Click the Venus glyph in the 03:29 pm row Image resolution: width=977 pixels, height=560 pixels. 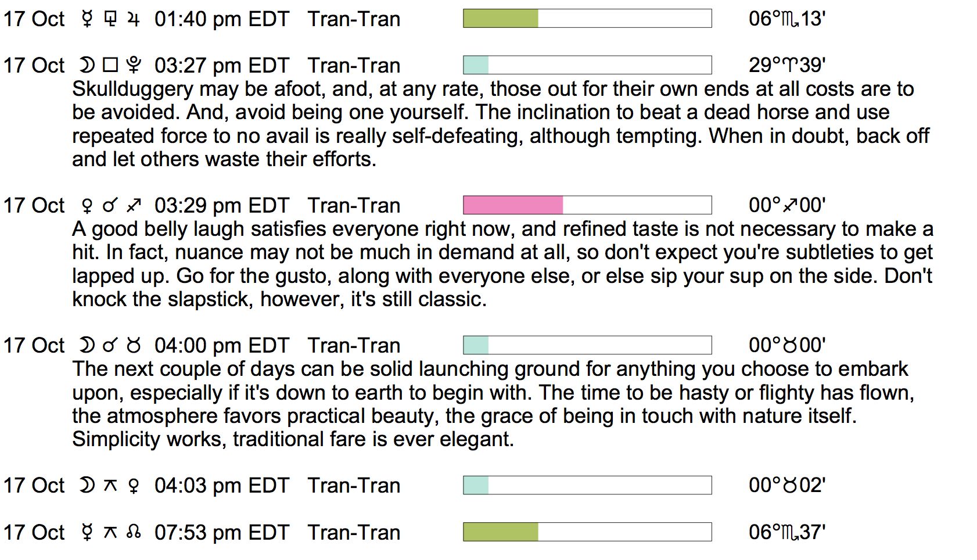87,206
